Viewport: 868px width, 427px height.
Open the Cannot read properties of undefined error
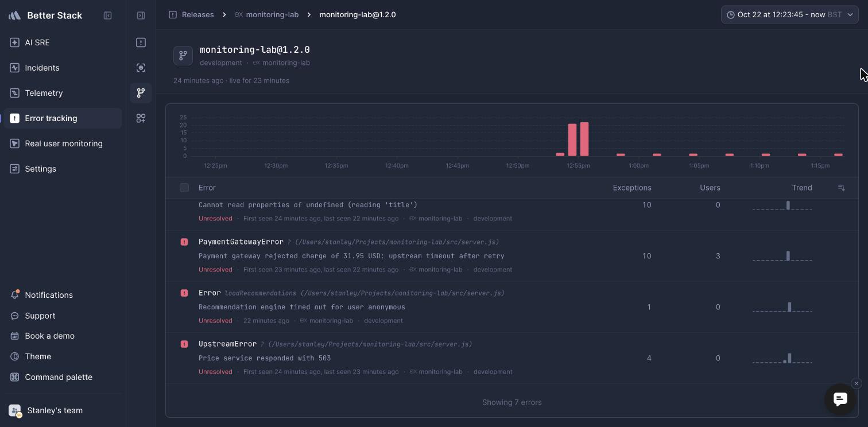pyautogui.click(x=511, y=215)
